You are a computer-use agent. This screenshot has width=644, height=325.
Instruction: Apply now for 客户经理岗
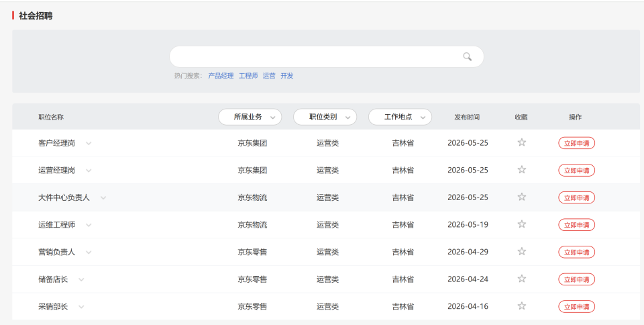tap(576, 143)
